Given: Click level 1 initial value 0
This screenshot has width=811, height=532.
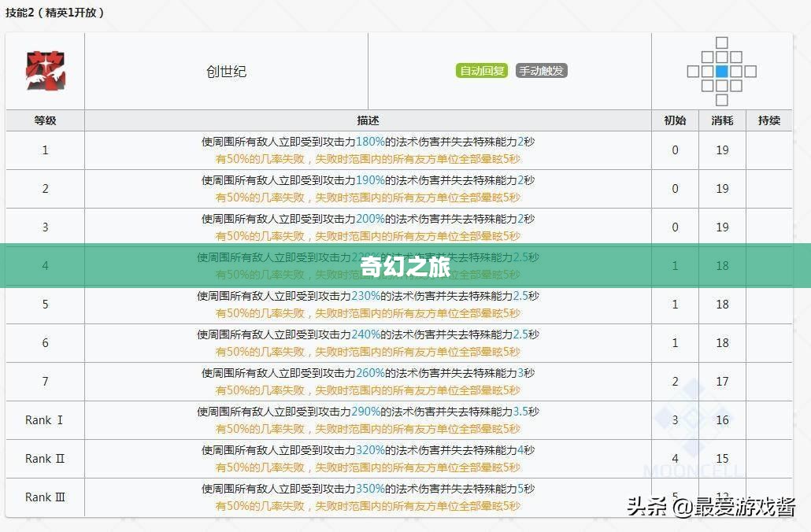Looking at the screenshot, I should pos(675,150).
